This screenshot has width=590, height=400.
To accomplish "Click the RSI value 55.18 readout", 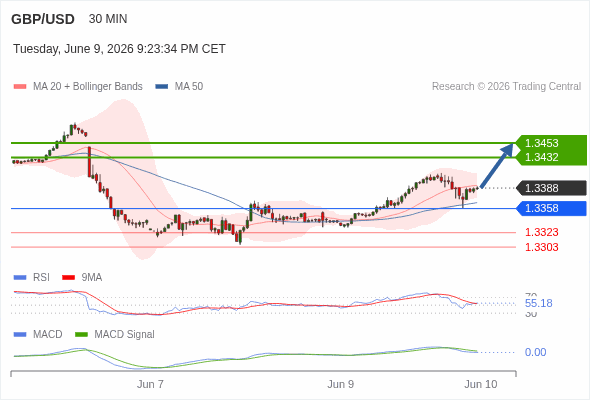I will 538,303.
